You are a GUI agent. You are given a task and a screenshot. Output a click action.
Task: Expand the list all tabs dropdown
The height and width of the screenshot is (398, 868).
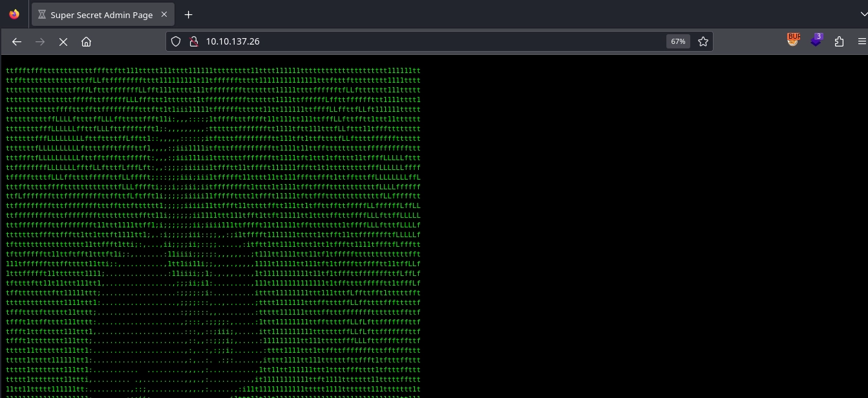856,14
